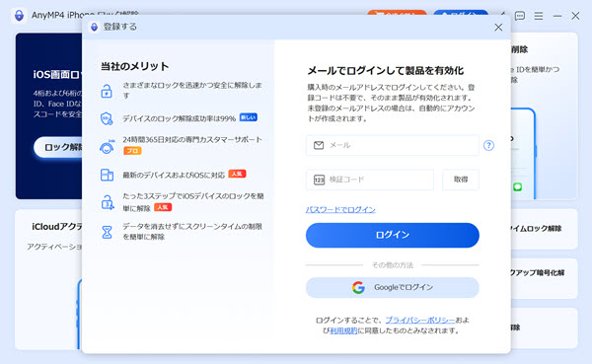The height and width of the screenshot is (364, 592).
Task: Click the 24h support headset icon
Action: click(107, 147)
